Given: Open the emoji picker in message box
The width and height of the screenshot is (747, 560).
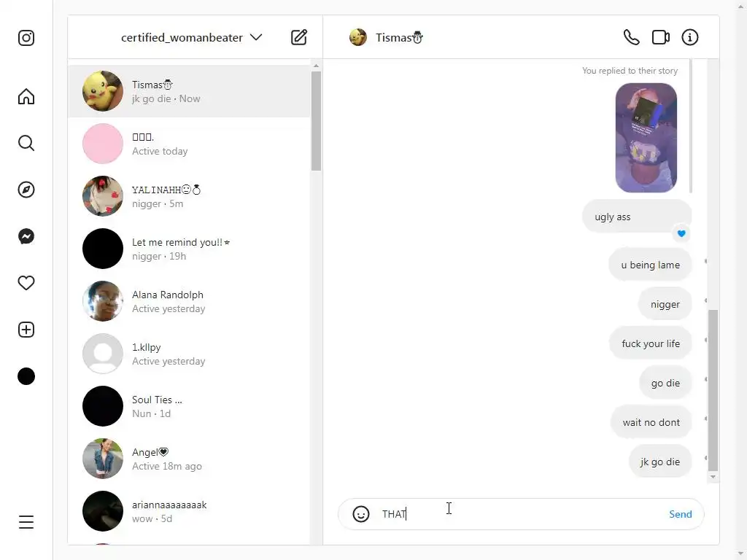Looking at the screenshot, I should coord(360,514).
